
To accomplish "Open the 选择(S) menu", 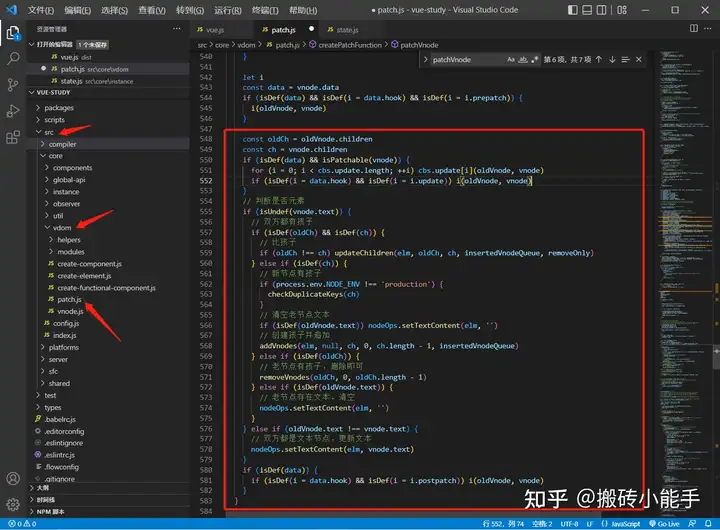I will tap(114, 10).
